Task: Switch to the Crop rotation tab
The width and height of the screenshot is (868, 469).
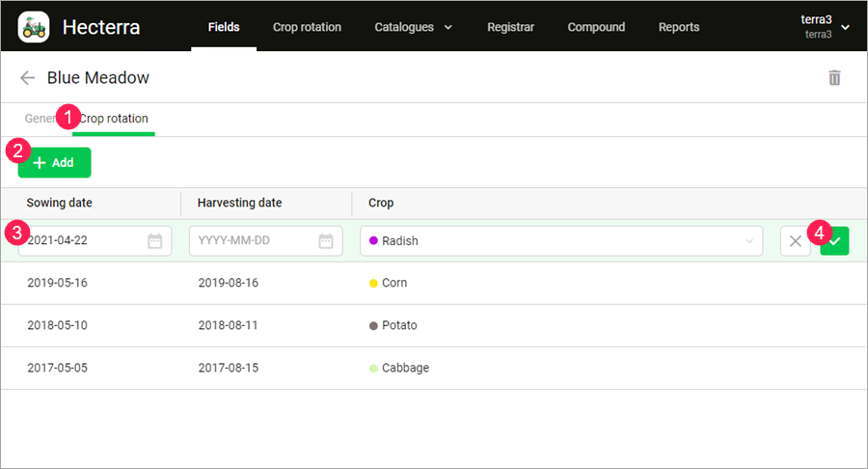Action: click(115, 120)
